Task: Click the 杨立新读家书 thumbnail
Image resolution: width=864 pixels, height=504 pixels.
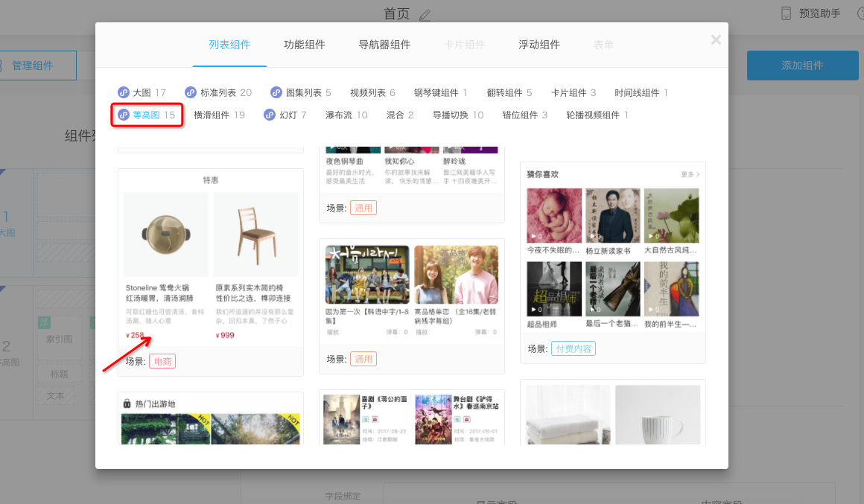Action: [613, 215]
